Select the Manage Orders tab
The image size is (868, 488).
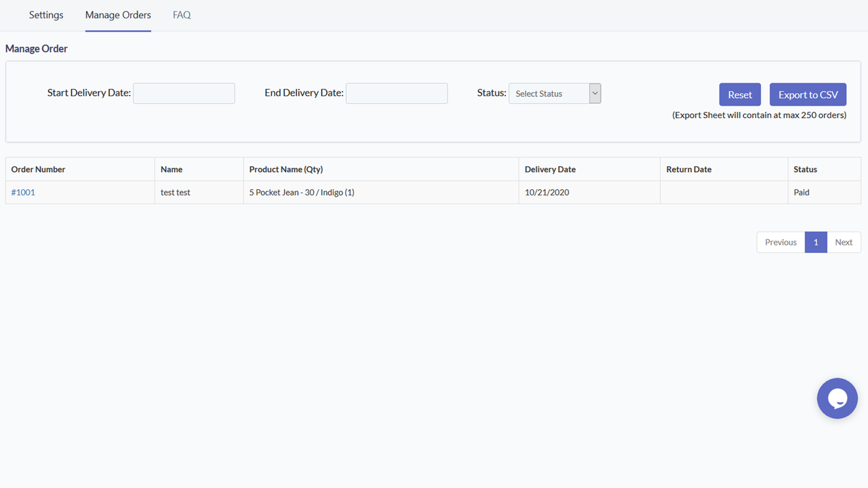tap(117, 15)
